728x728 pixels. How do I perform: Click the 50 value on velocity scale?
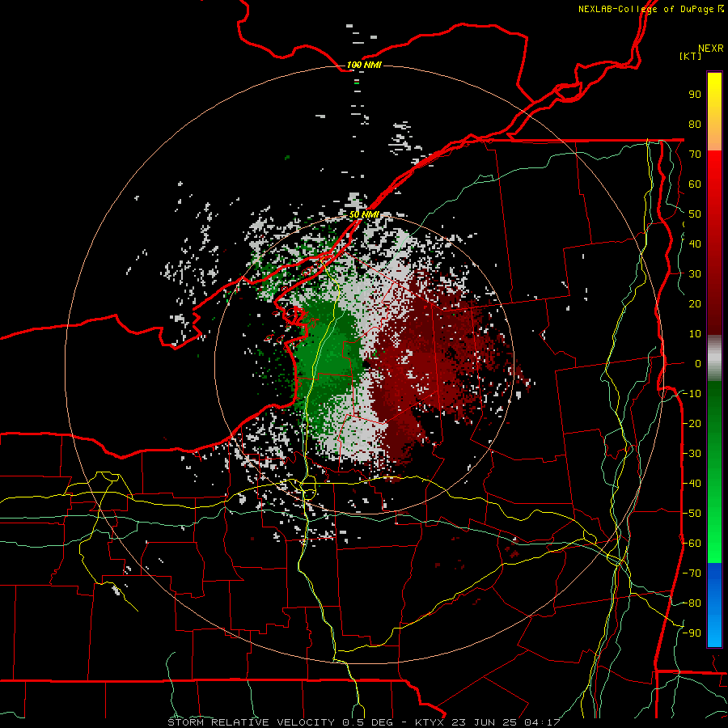click(695, 214)
